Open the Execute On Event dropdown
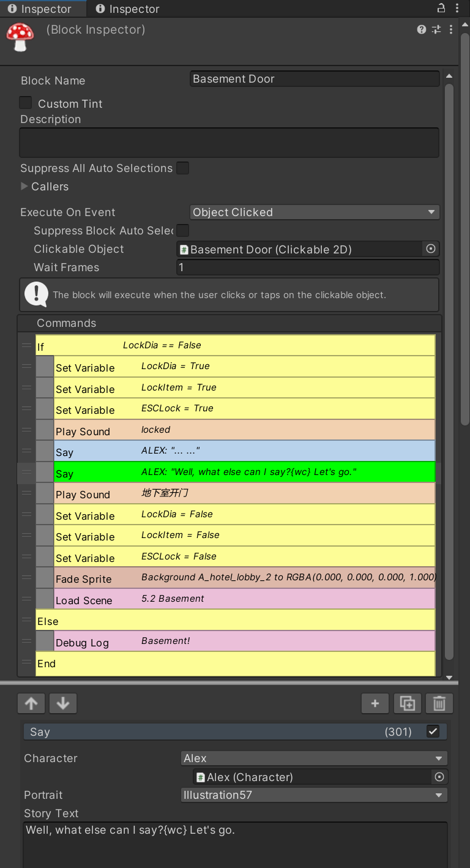This screenshot has height=868, width=470. (315, 212)
